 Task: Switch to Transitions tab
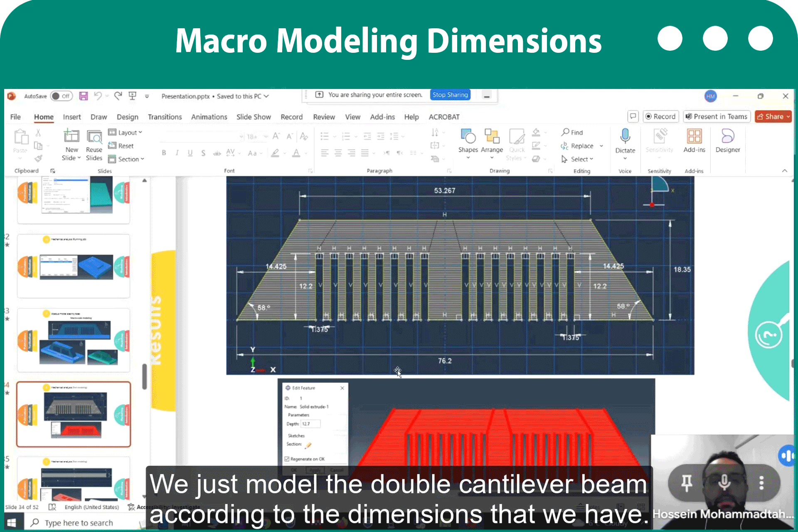pyautogui.click(x=165, y=117)
